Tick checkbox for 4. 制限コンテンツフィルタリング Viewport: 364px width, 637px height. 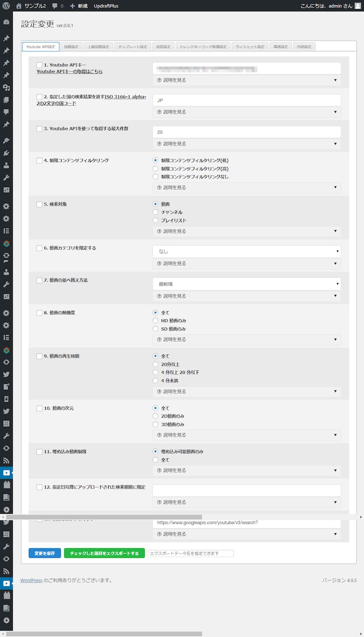click(40, 160)
